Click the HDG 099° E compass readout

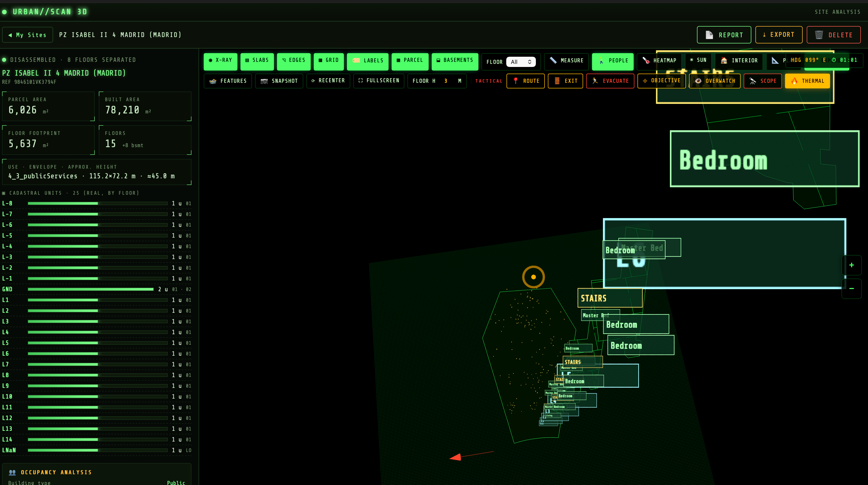(x=808, y=60)
